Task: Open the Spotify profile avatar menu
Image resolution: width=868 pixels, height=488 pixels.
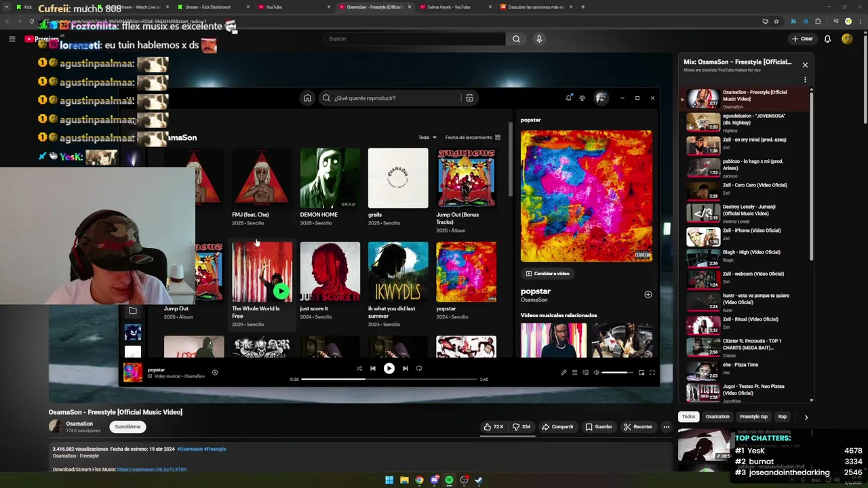Action: click(600, 98)
